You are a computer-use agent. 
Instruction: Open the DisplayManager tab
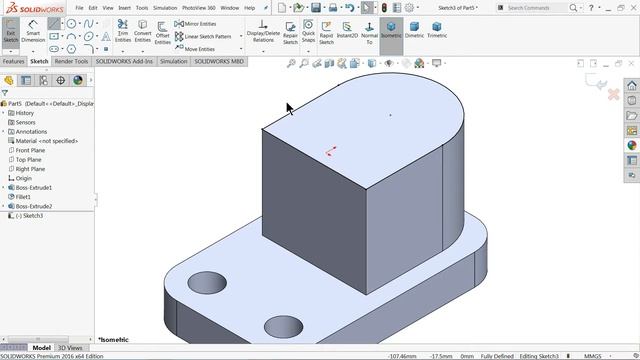click(x=78, y=80)
